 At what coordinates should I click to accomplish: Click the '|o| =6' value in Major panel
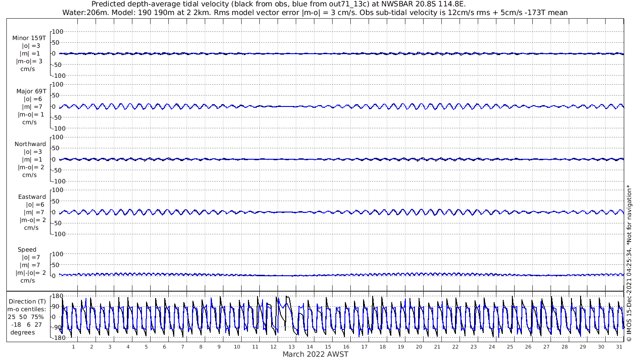(33, 99)
